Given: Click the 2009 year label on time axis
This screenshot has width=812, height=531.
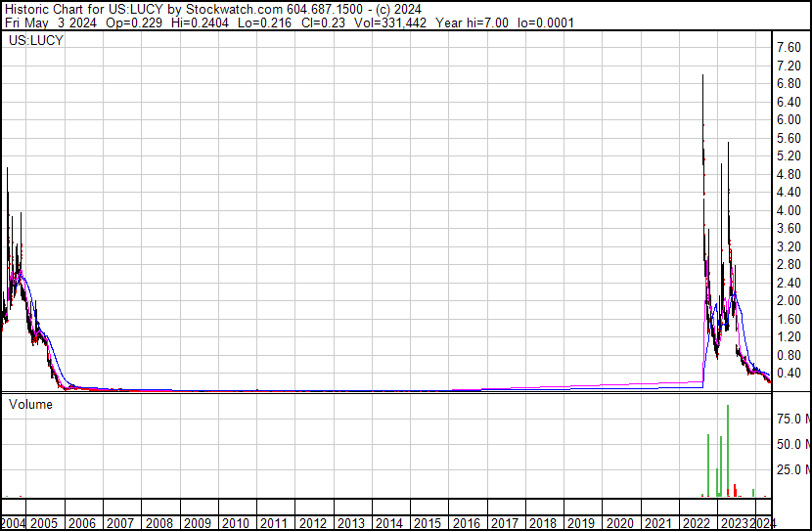Looking at the screenshot, I should 198,523.
